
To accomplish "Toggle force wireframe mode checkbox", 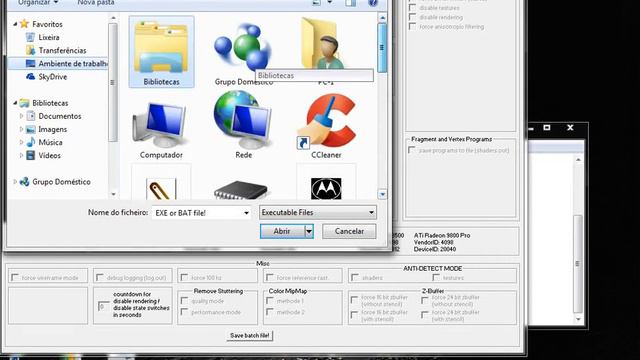I will [15, 277].
